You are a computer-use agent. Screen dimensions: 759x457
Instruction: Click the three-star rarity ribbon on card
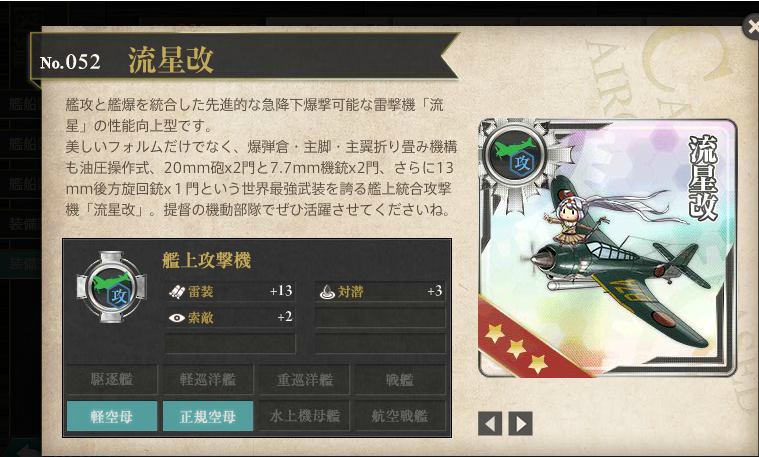click(528, 341)
